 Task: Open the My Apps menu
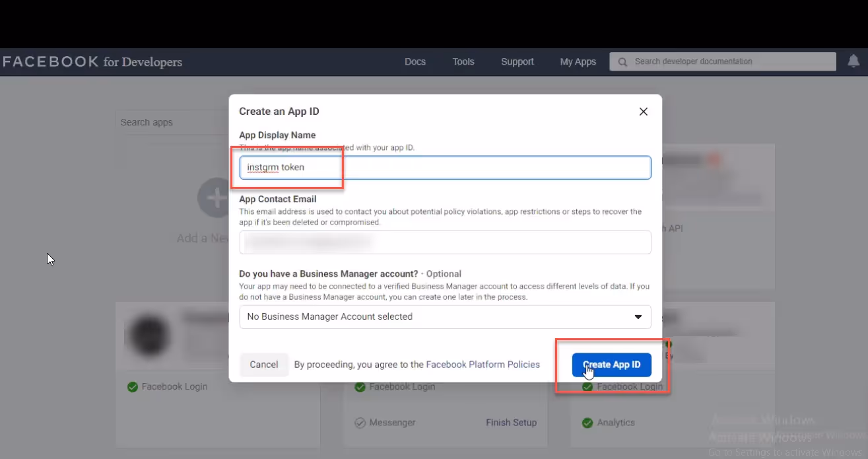tap(578, 61)
